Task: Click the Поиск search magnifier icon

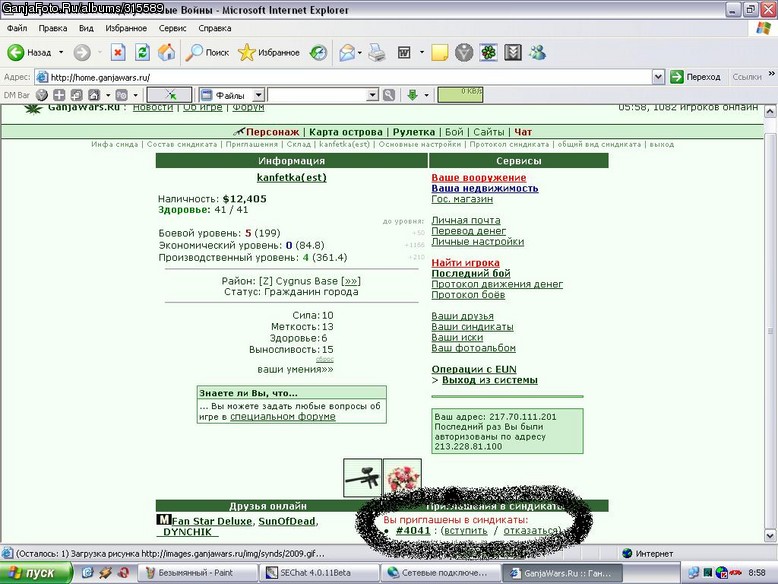Action: click(207, 52)
